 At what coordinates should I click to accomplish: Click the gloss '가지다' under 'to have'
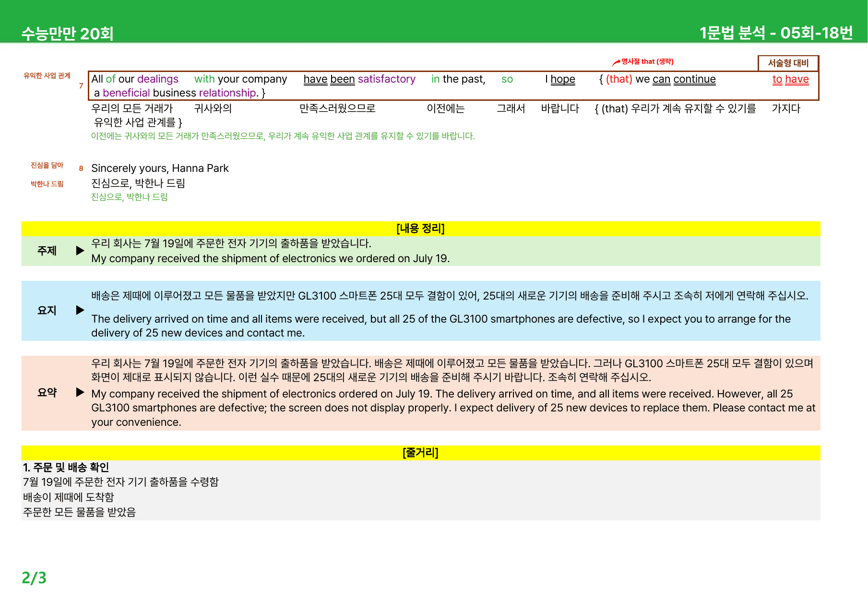coord(786,108)
